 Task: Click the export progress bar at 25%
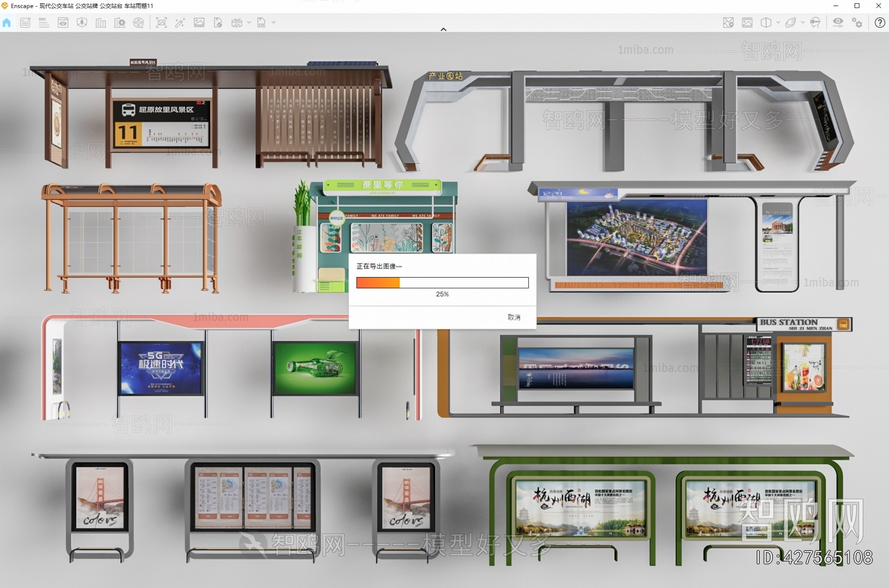[x=442, y=283]
